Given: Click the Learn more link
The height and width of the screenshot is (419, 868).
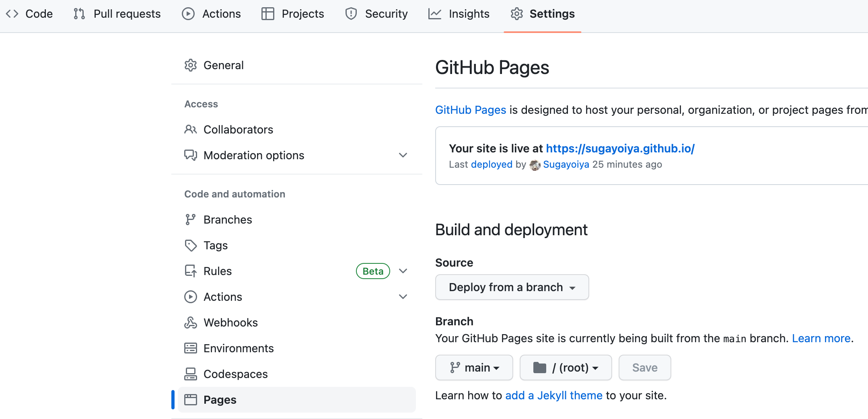Looking at the screenshot, I should click(x=821, y=338).
